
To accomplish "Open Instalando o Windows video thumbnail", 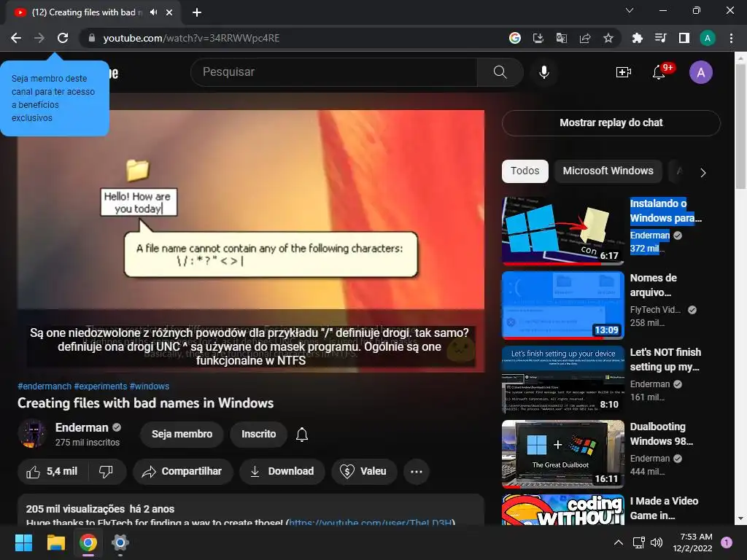I will [562, 230].
